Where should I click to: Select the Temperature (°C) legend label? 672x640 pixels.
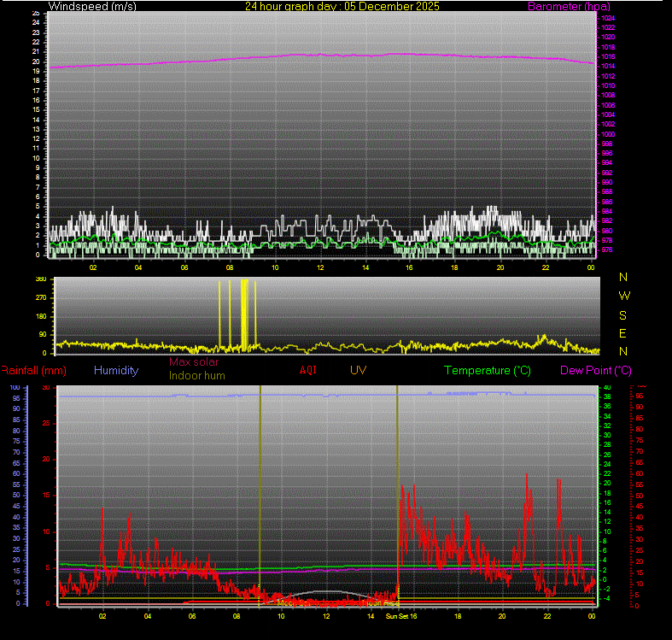click(x=488, y=370)
